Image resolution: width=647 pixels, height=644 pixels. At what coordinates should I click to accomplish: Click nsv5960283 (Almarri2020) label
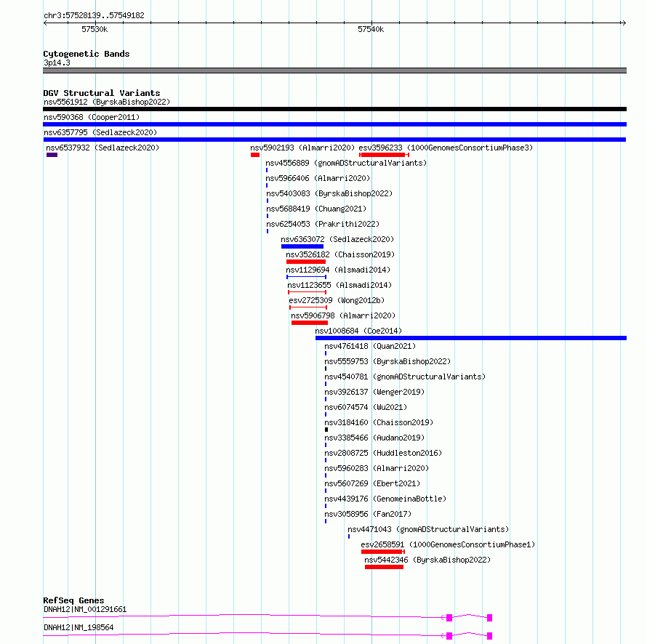377,468
